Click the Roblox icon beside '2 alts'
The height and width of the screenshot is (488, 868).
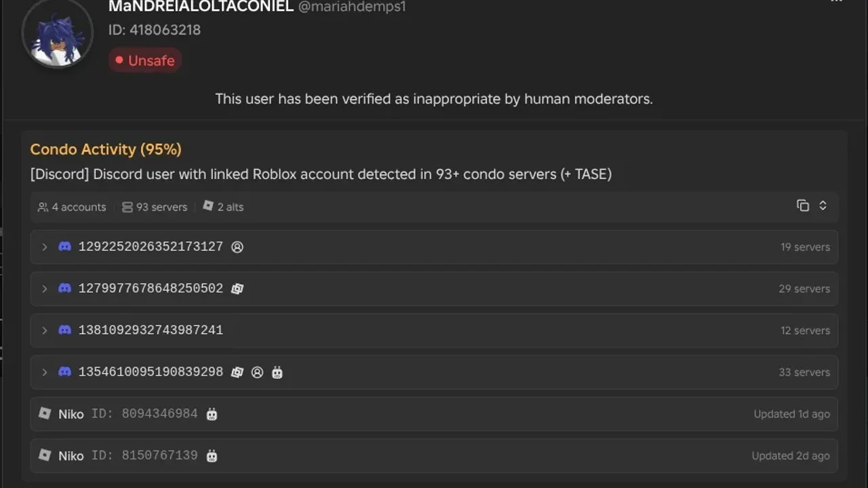coord(208,206)
